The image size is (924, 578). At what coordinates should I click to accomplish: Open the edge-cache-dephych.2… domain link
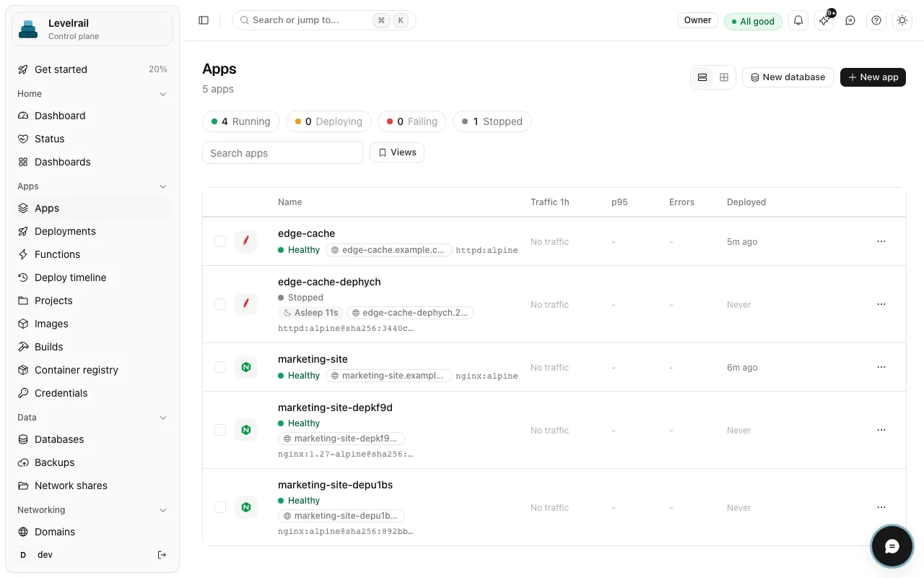(410, 313)
